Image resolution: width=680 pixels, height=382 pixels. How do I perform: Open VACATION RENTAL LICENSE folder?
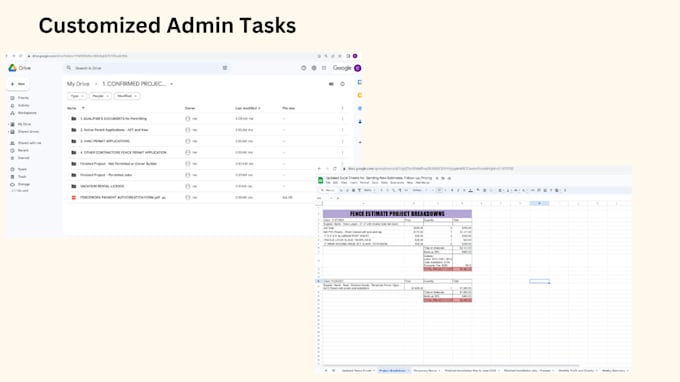[102, 186]
